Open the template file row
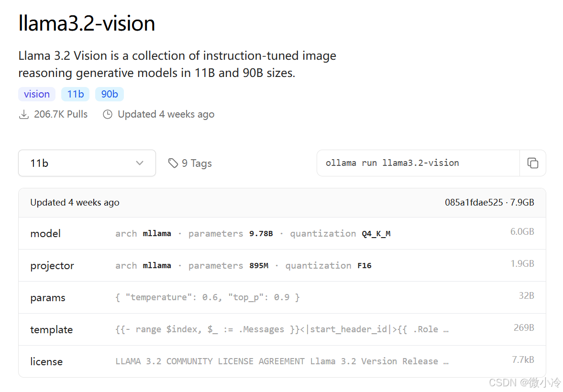The height and width of the screenshot is (392, 563). point(51,330)
